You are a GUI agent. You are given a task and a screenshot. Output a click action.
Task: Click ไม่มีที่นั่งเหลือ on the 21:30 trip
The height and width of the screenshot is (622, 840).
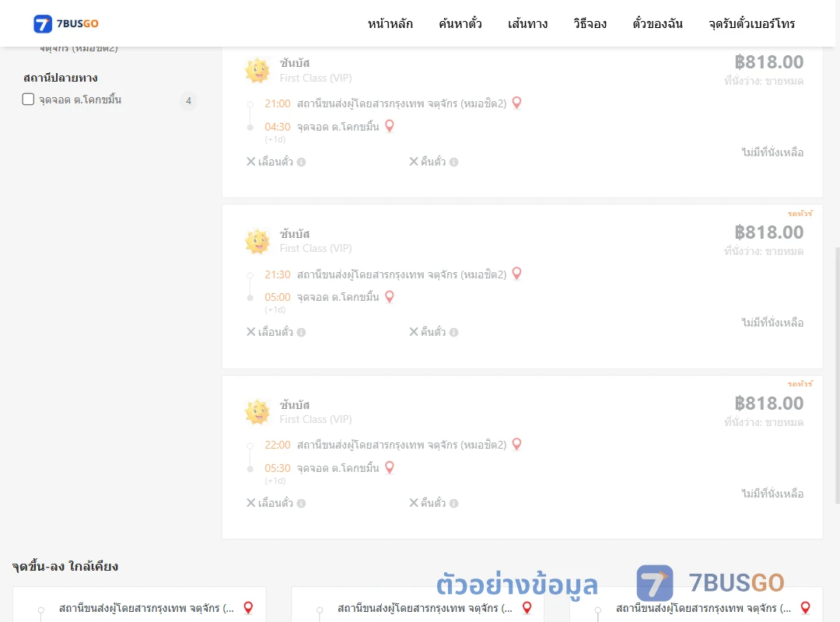(772, 323)
